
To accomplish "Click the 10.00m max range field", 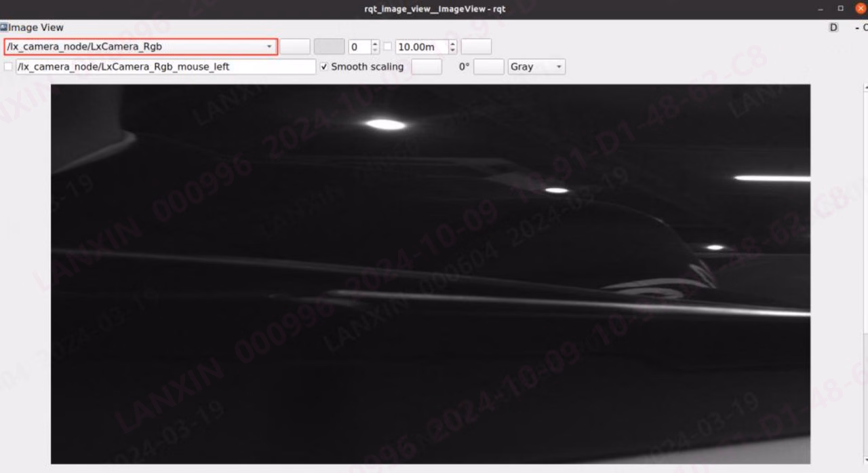I will (421, 47).
